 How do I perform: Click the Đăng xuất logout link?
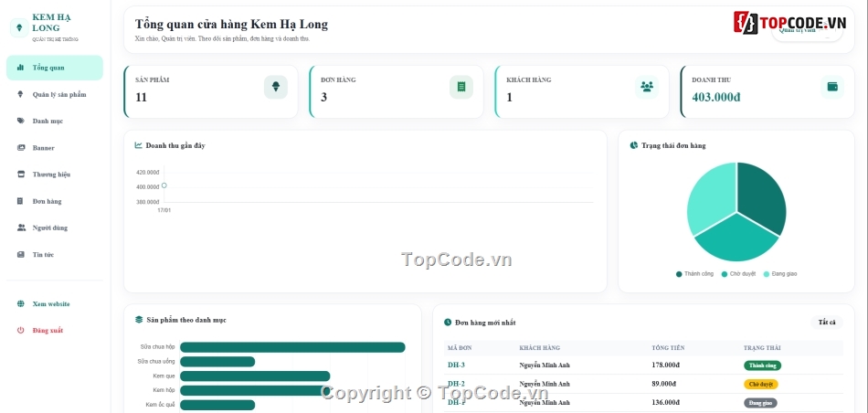pyautogui.click(x=54, y=331)
